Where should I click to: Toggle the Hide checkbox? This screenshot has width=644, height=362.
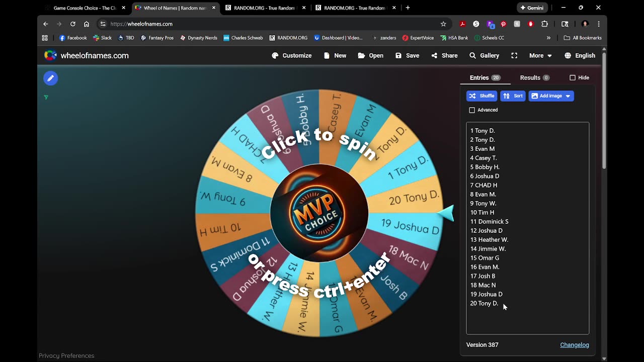(573, 77)
